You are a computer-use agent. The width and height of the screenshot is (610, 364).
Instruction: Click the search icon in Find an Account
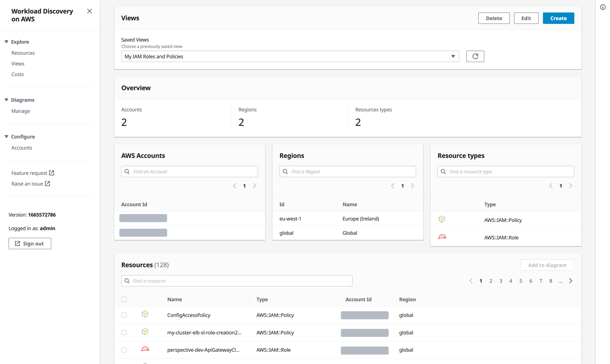[x=127, y=171]
